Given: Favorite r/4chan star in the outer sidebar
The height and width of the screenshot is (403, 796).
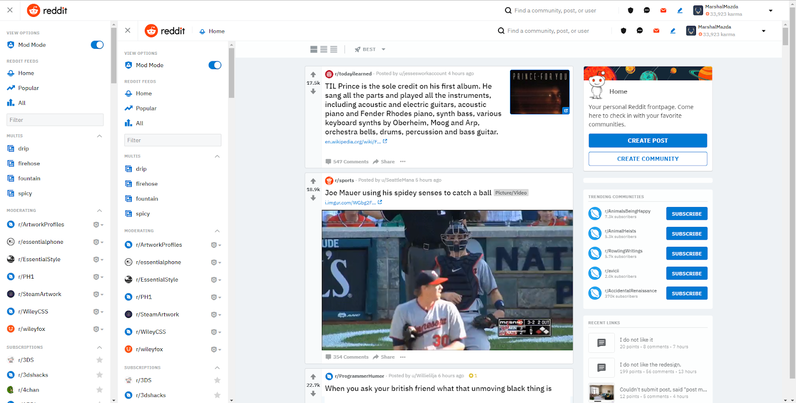Looking at the screenshot, I should coord(100,390).
